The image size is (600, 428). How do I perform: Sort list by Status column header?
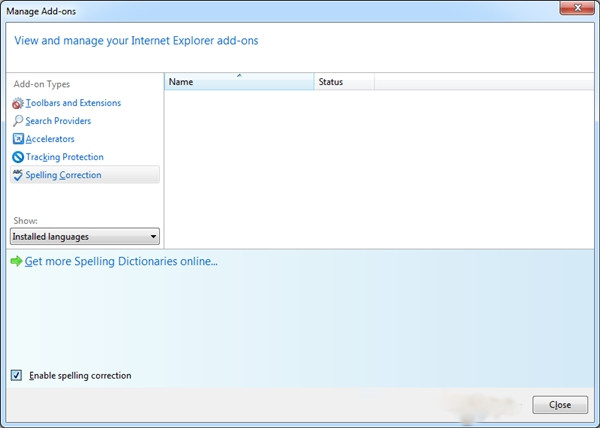[x=344, y=82]
